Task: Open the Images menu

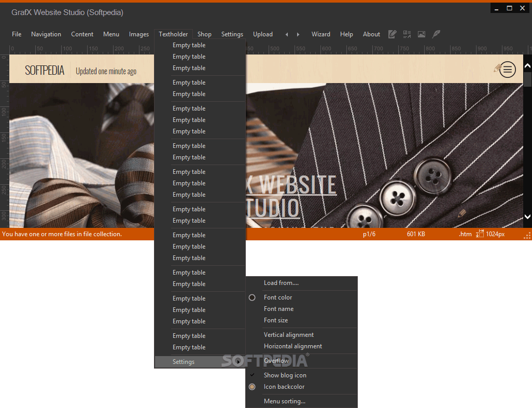Action: coord(139,34)
